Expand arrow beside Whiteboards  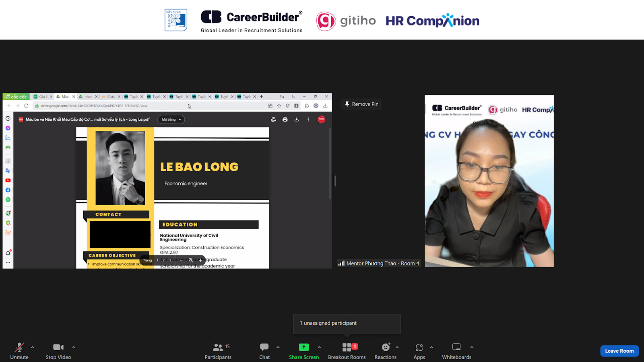pos(472,347)
